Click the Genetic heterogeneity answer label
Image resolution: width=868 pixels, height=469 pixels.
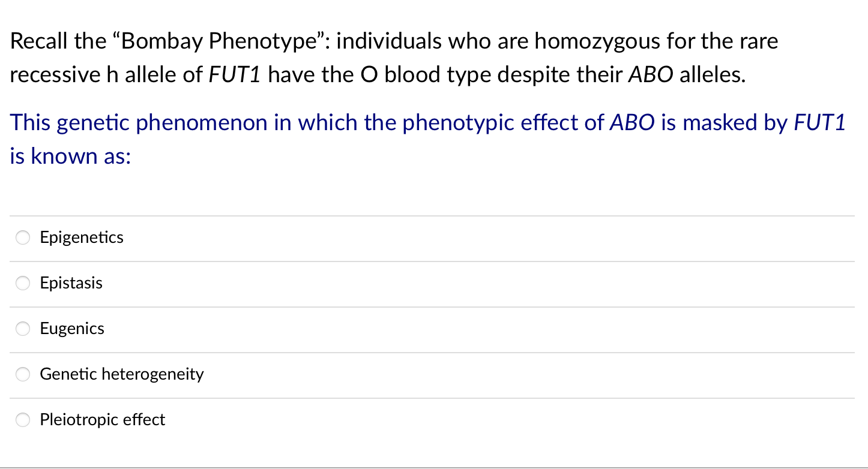click(122, 374)
